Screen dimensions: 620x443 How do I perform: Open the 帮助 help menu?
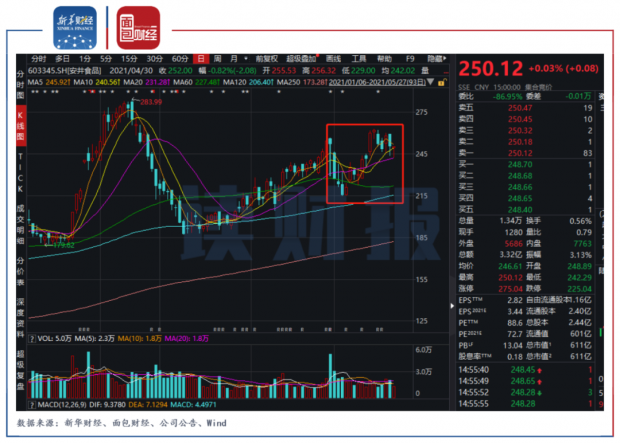(x=384, y=59)
